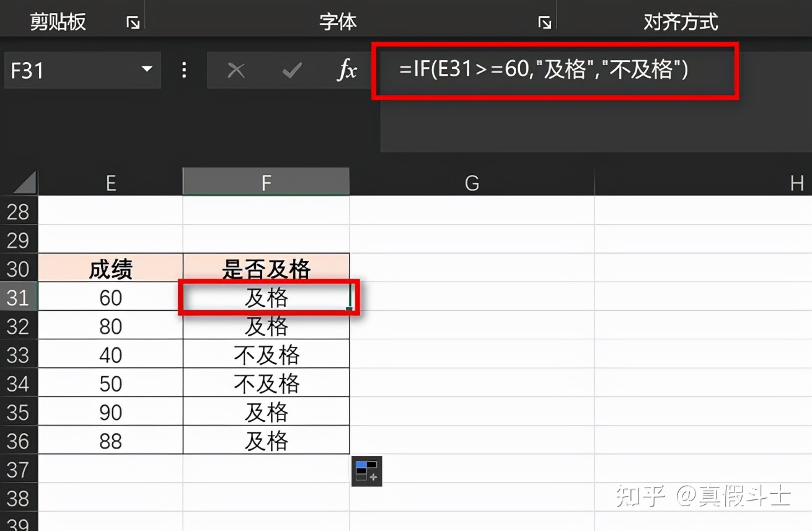Select the 是否及格 header cell

pos(265,269)
